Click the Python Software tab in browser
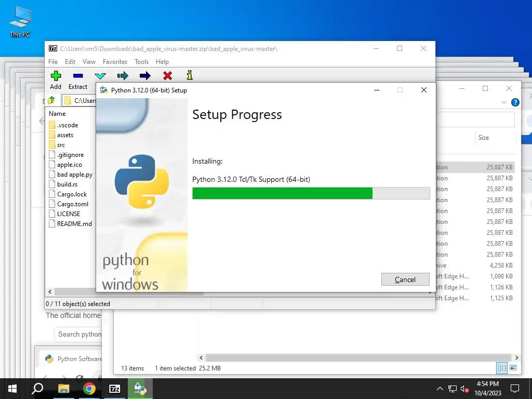This screenshot has width=532, height=399. click(74, 358)
